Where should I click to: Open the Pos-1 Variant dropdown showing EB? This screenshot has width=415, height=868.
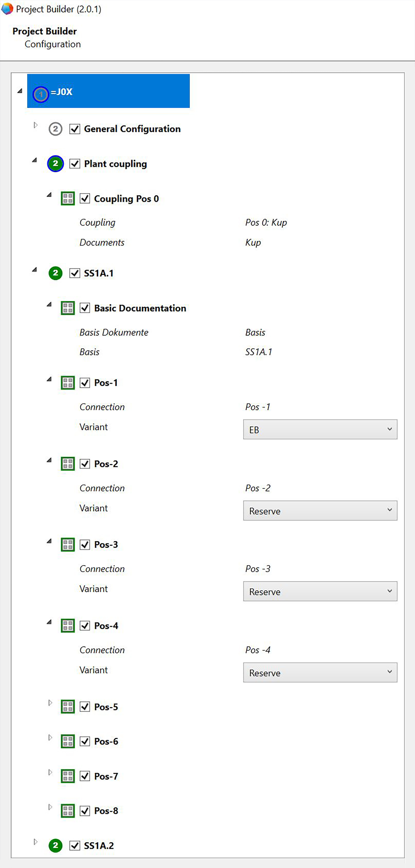point(320,430)
